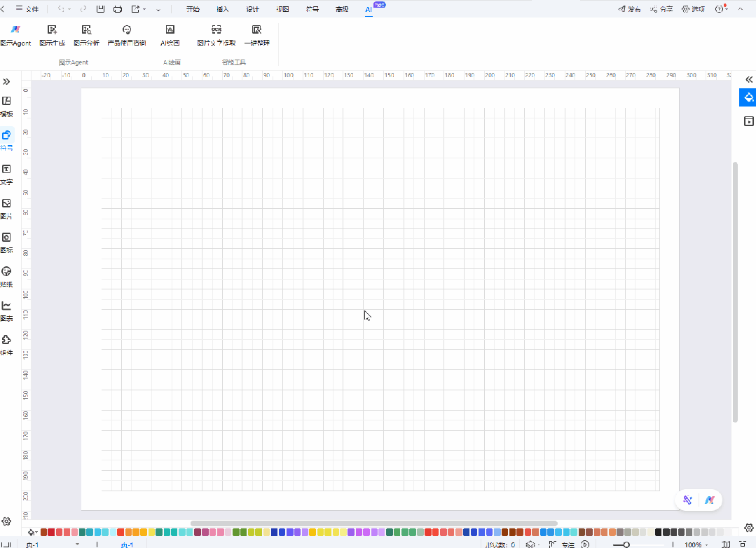Collapse the right panel with the double chevron

pos(749,80)
